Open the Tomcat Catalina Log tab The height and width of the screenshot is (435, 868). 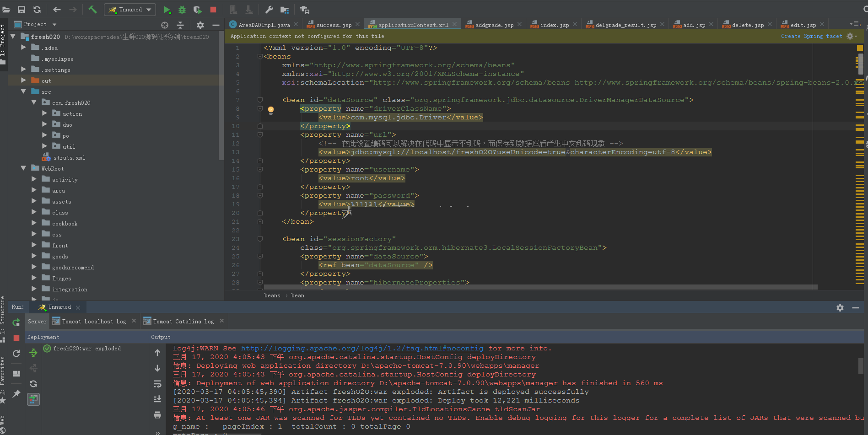tap(183, 322)
